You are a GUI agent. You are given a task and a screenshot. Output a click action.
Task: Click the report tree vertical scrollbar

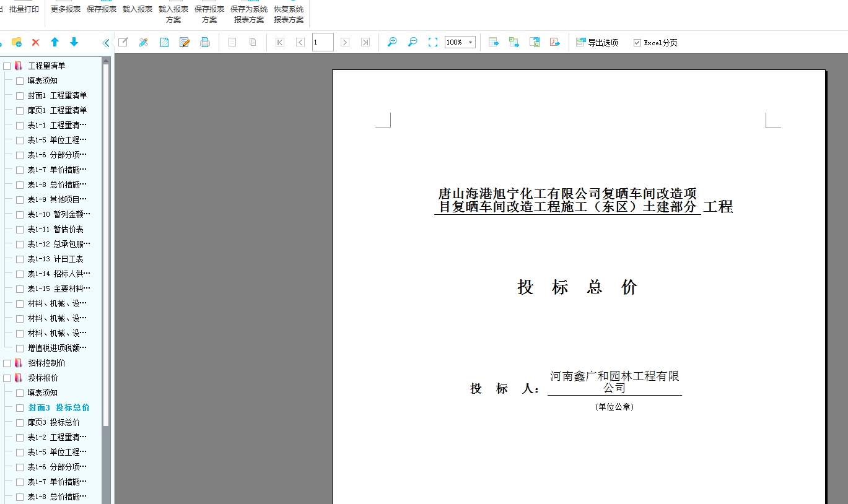(x=106, y=245)
